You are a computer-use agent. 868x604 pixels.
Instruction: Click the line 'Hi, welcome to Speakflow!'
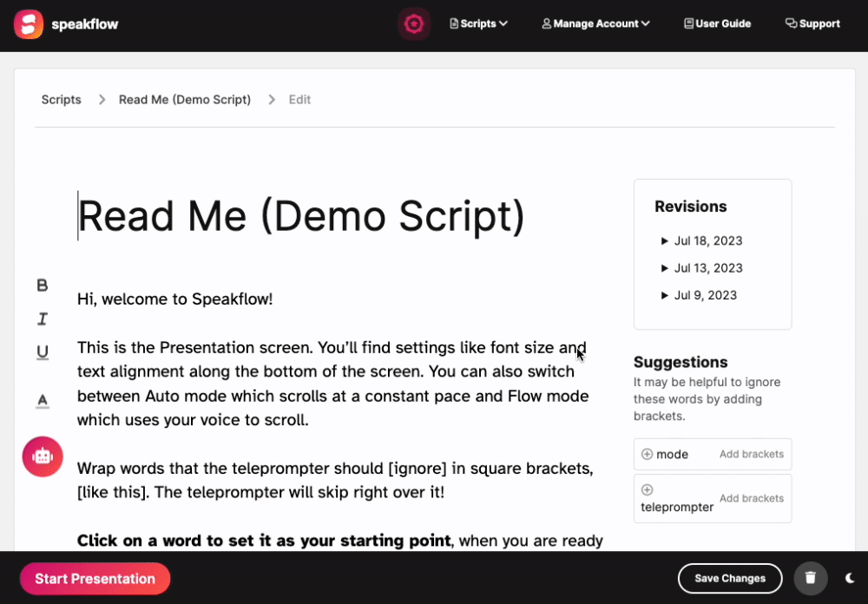[175, 299]
